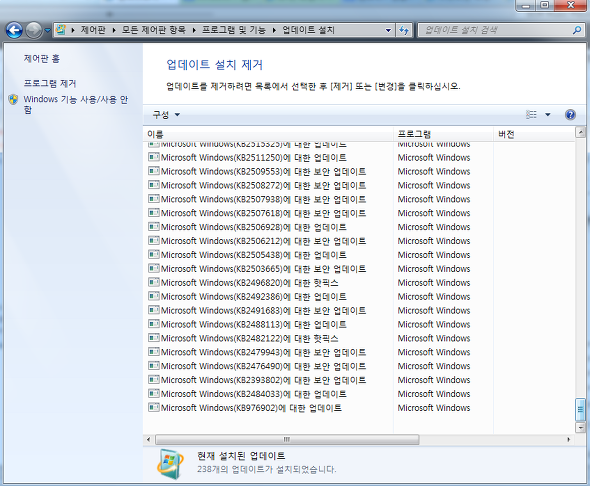The height and width of the screenshot is (486, 590).
Task: Click the greyed-out Forward arrow button
Action: click(33, 30)
